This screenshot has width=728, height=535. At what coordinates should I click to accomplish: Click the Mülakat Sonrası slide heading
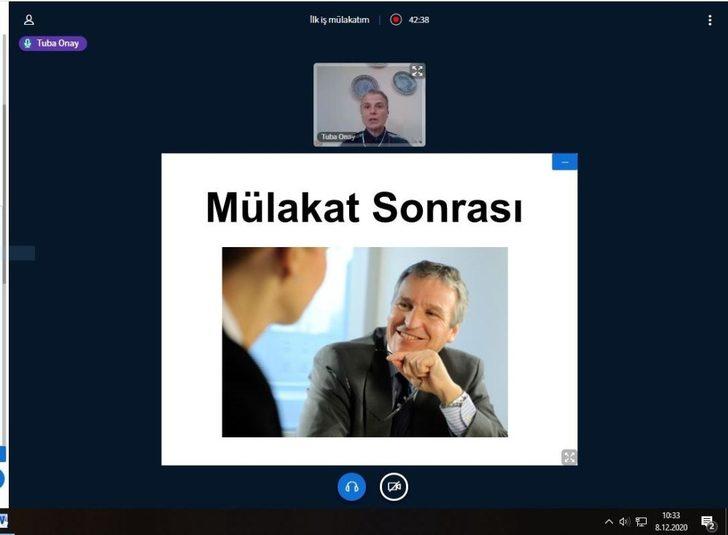click(x=364, y=208)
